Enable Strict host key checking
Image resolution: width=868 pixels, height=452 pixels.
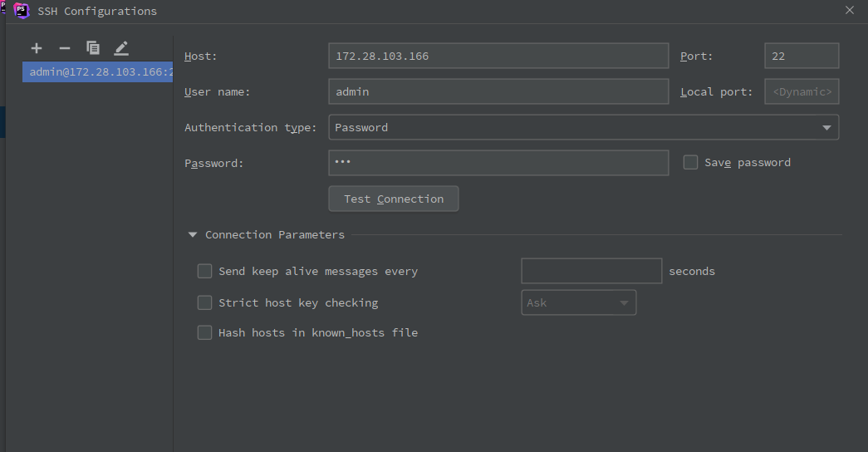tap(204, 302)
